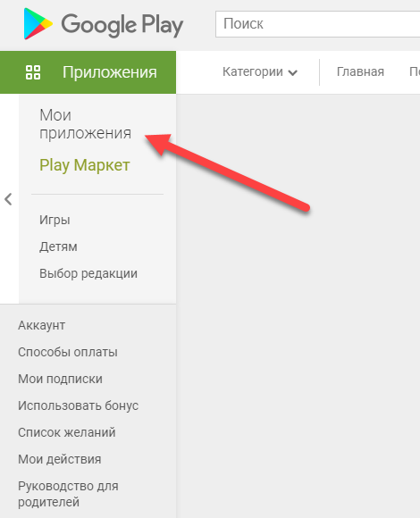The image size is (420, 518).
Task: Expand the Категории dropdown
Action: point(260,72)
